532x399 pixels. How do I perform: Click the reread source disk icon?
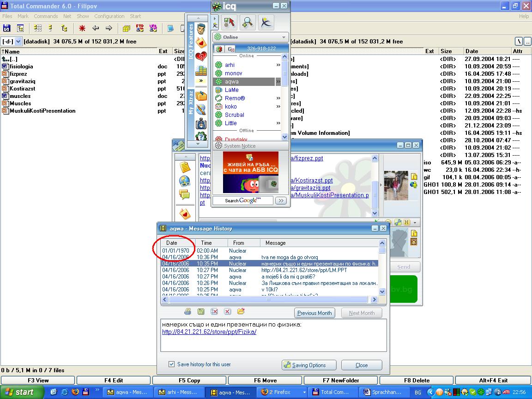(x=7, y=29)
